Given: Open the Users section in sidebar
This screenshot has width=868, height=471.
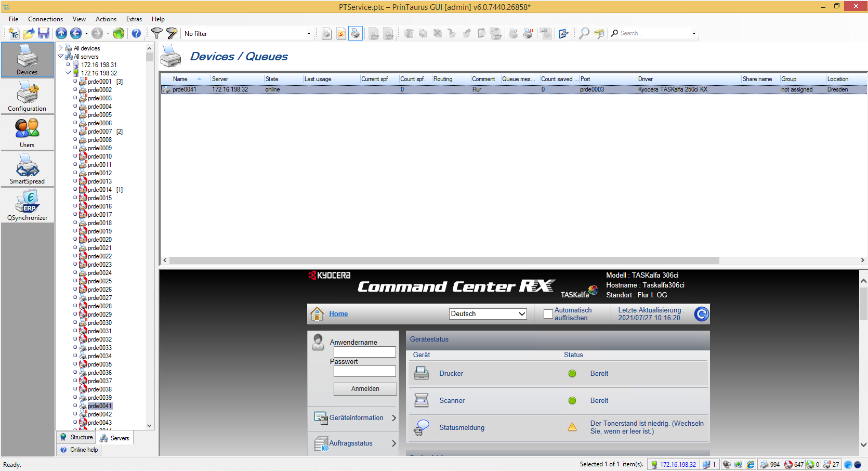Looking at the screenshot, I should 27,133.
